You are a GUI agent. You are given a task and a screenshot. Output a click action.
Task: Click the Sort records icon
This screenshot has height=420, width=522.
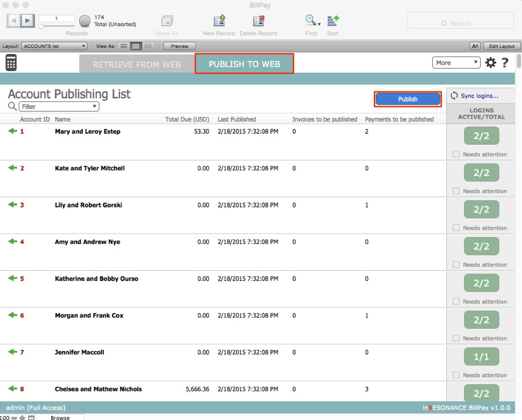[333, 21]
